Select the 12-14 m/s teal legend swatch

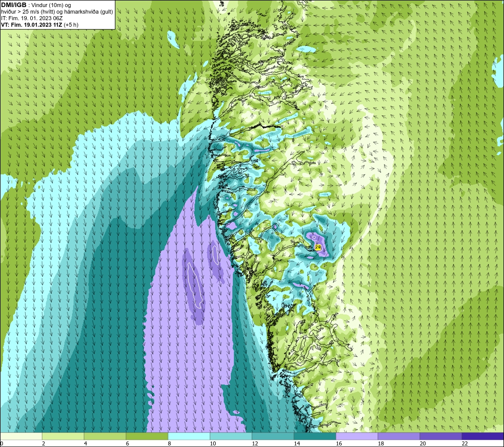pos(273,436)
